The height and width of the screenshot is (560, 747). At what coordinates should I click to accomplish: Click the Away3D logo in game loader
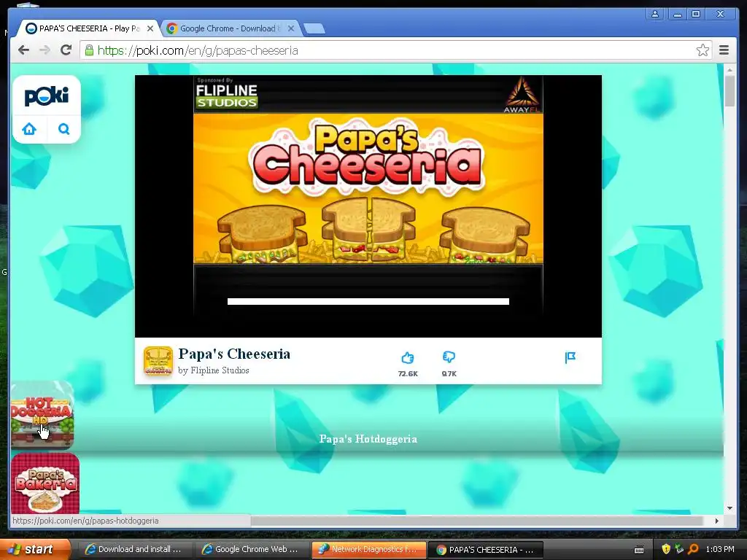[x=522, y=94]
